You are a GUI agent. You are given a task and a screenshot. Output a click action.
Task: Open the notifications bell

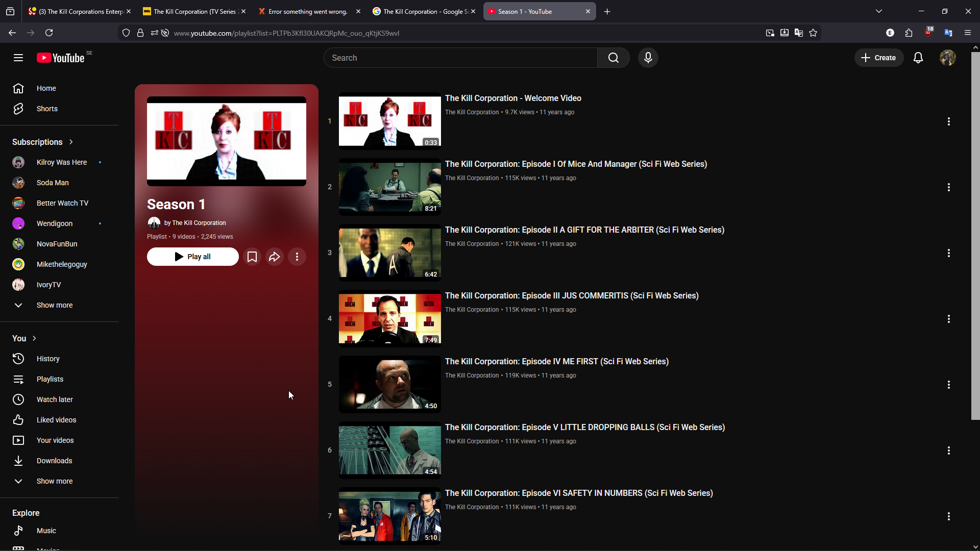[918, 58]
